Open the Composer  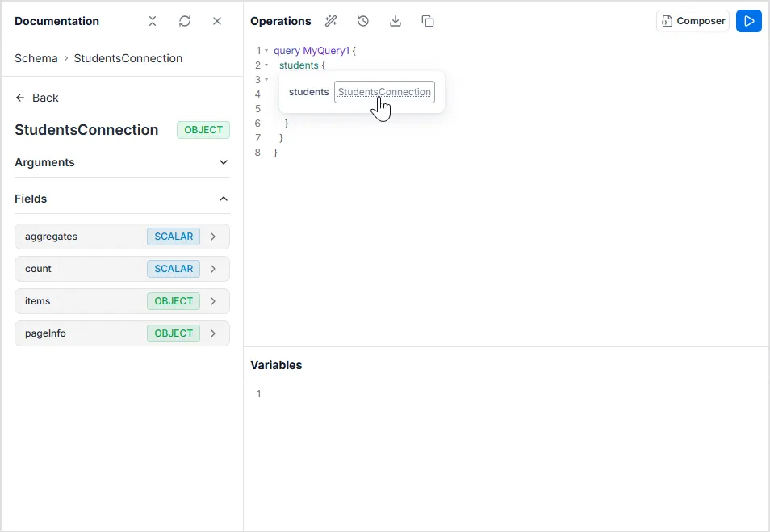click(x=693, y=21)
